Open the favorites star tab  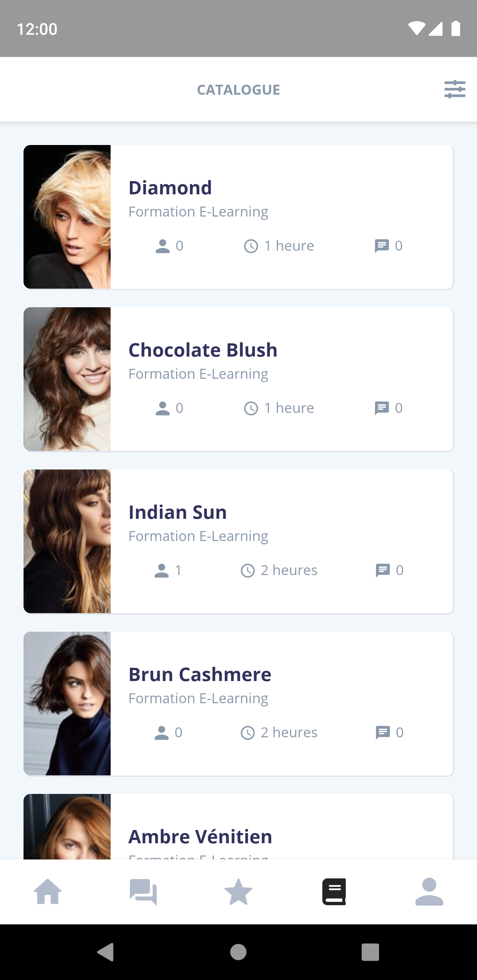238,891
